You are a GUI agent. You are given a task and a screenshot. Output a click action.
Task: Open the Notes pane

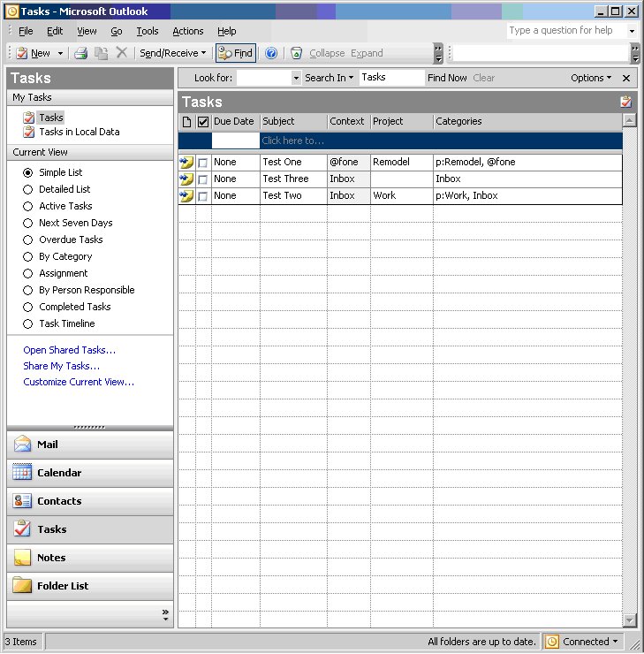[90, 558]
